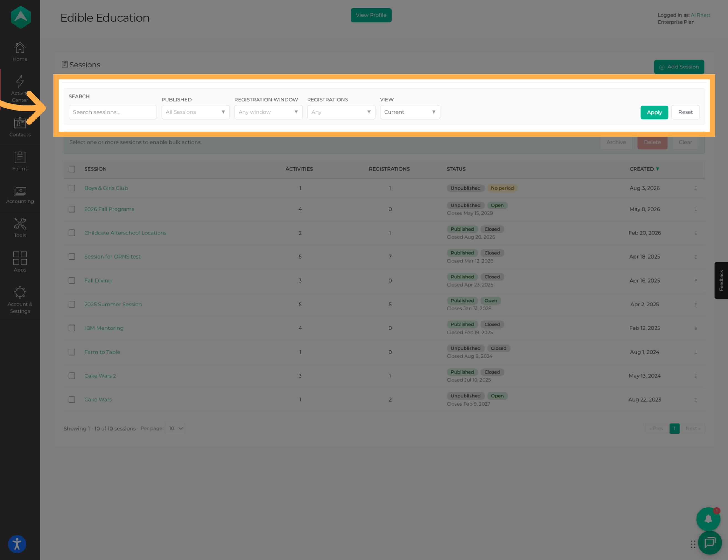Select the 2026 Fall Programs checkbox
728x560 pixels.
pyautogui.click(x=72, y=209)
